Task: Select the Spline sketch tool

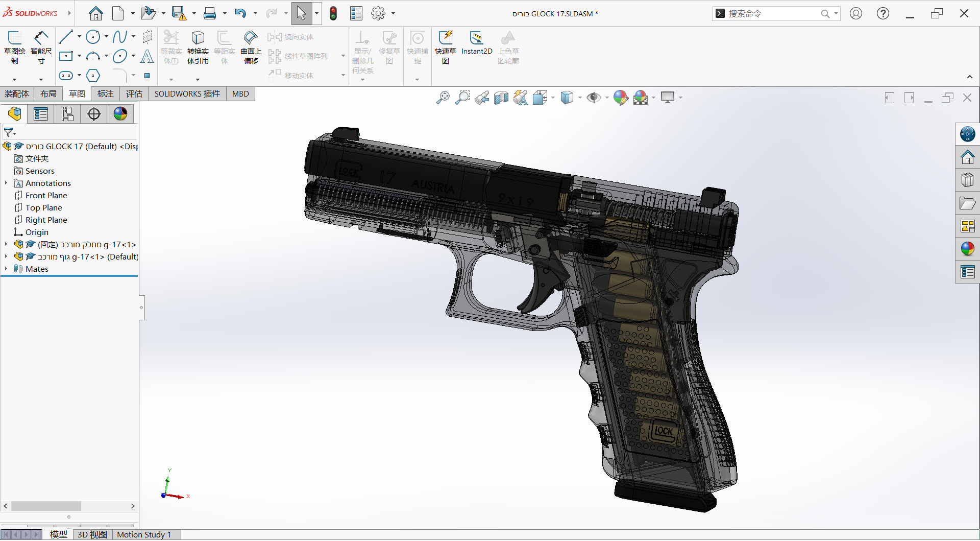Action: pos(119,37)
